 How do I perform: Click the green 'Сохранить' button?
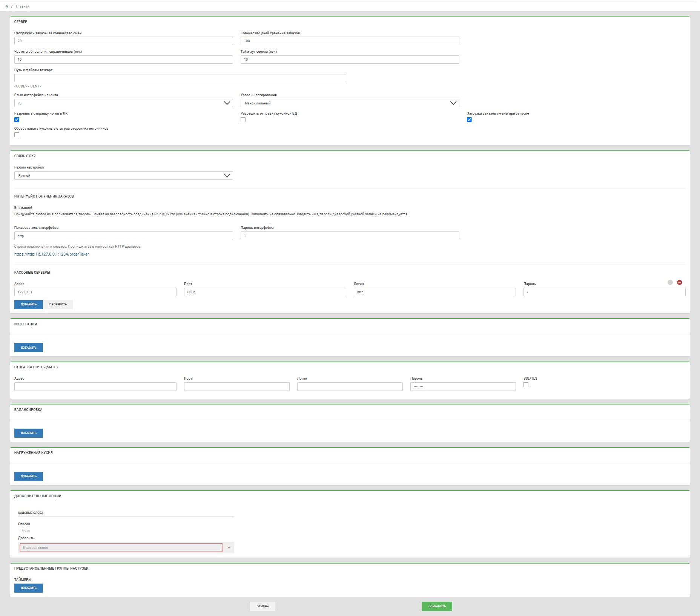pyautogui.click(x=437, y=606)
